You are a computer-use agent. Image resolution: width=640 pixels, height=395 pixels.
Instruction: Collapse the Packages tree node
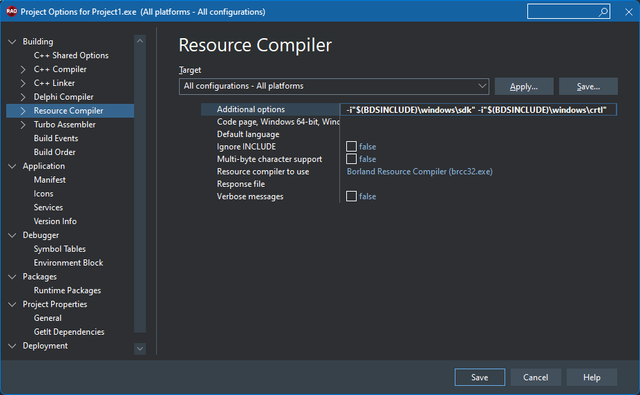[12, 277]
